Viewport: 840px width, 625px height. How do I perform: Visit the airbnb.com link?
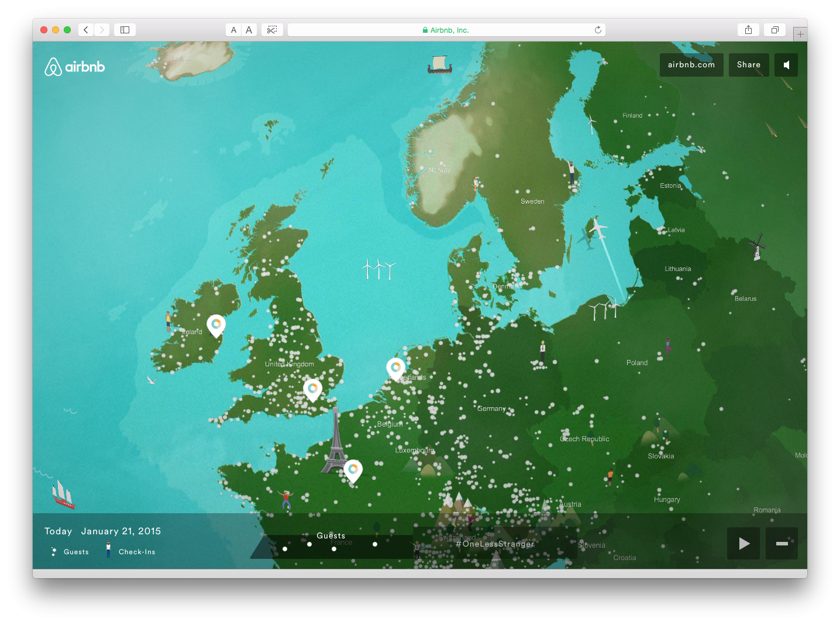691,65
